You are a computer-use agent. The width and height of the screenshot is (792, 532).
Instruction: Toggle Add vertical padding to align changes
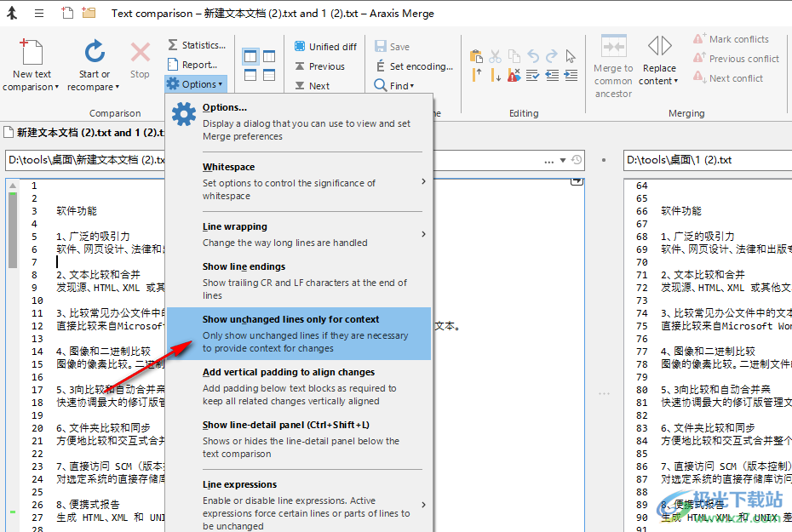tap(300, 386)
